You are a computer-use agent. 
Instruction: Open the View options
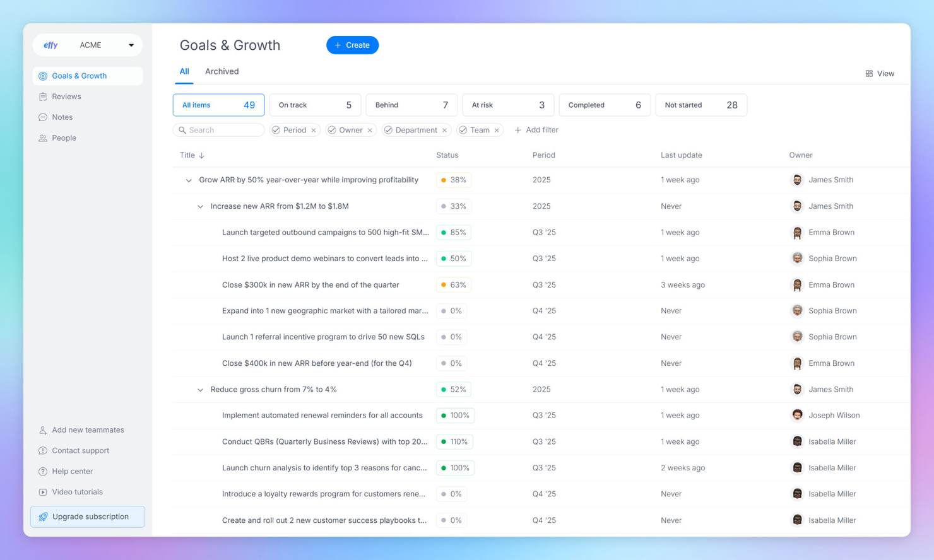tap(880, 74)
